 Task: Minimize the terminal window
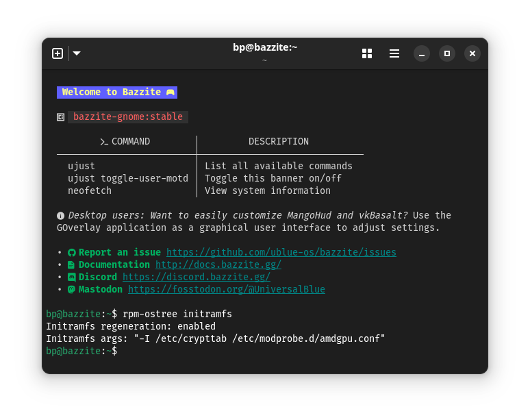[422, 53]
